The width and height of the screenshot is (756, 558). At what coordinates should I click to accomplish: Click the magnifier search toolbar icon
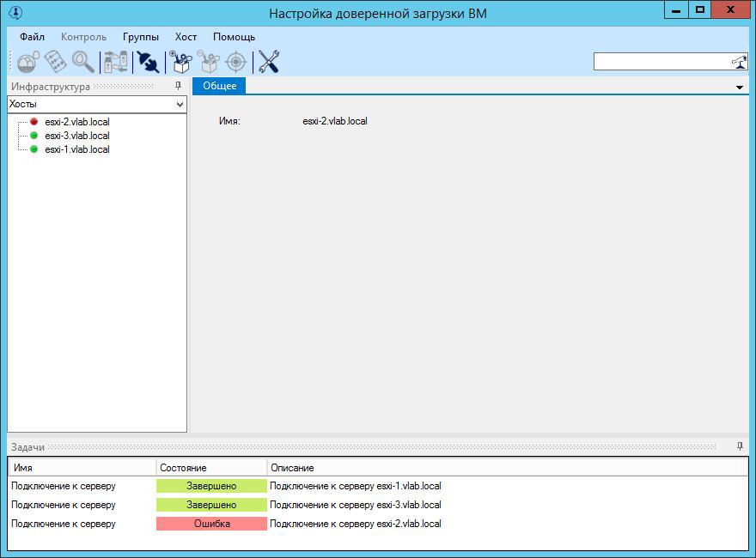pyautogui.click(x=83, y=62)
